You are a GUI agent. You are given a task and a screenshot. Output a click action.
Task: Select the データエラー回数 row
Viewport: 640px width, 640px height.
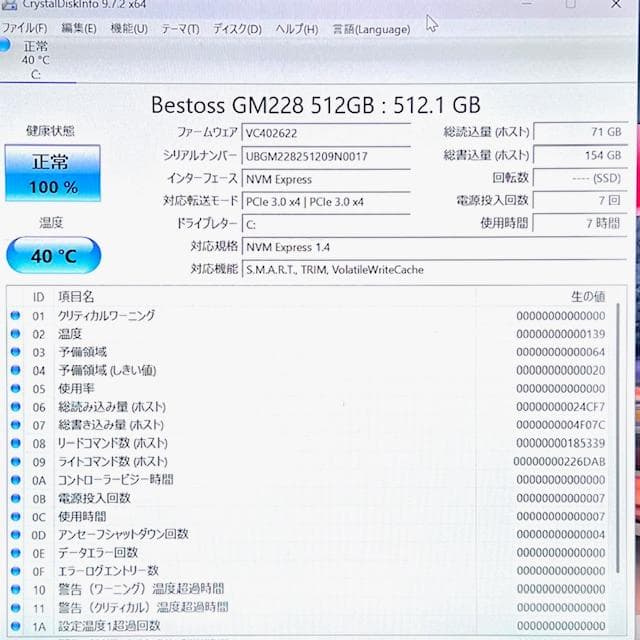click(309, 553)
